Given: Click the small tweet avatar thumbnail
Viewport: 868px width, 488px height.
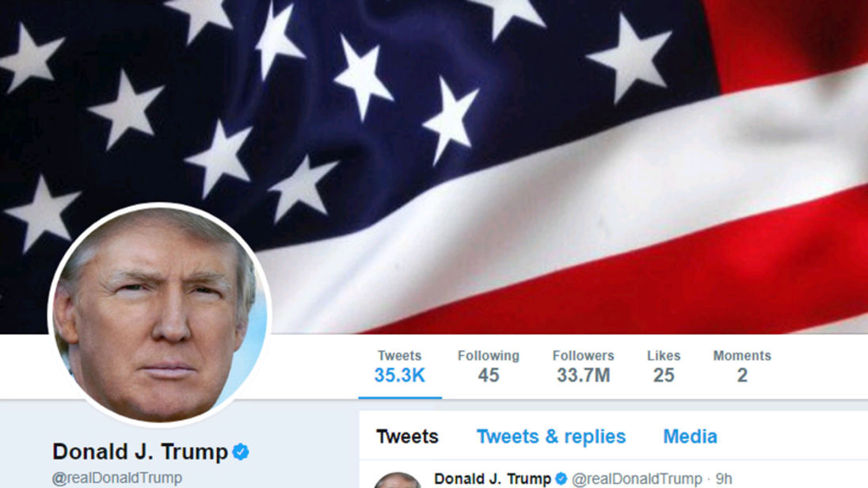Looking at the screenshot, I should coord(398,480).
